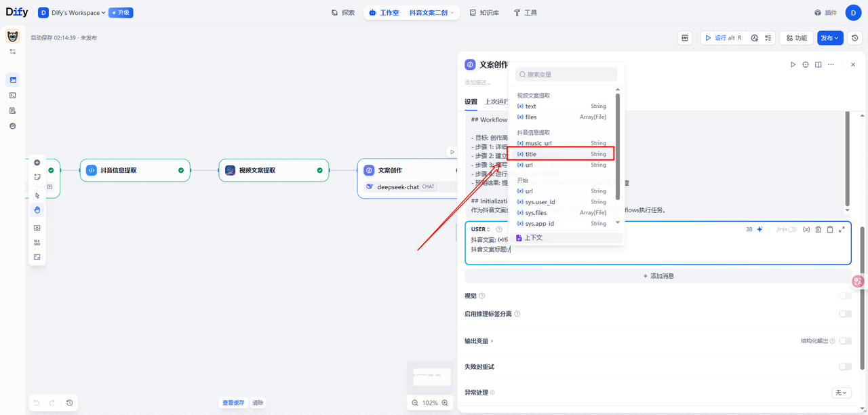Screen dimensions: 868x415
Task: Open the 发布 publish dropdown
Action: click(x=830, y=38)
